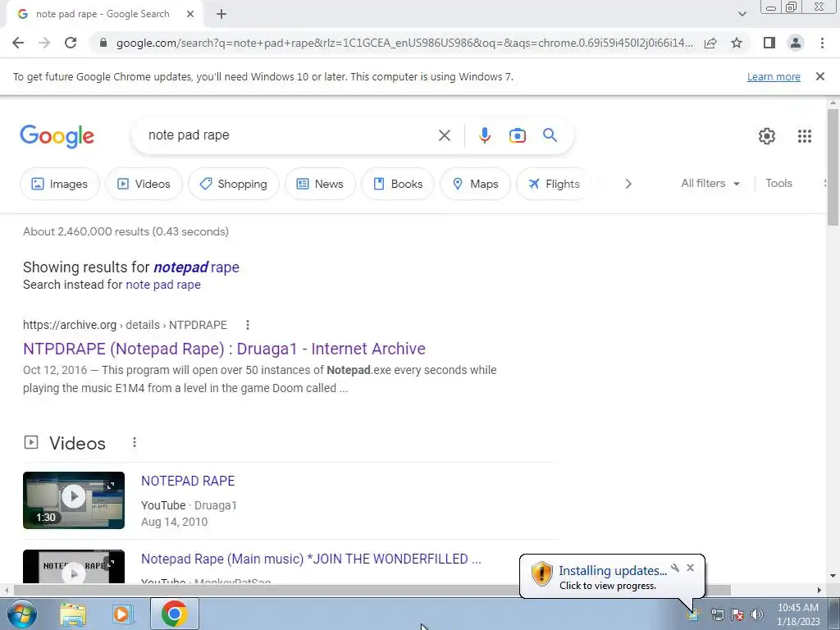Open a new tab with the plus button
This screenshot has width=840, height=630.
click(221, 15)
